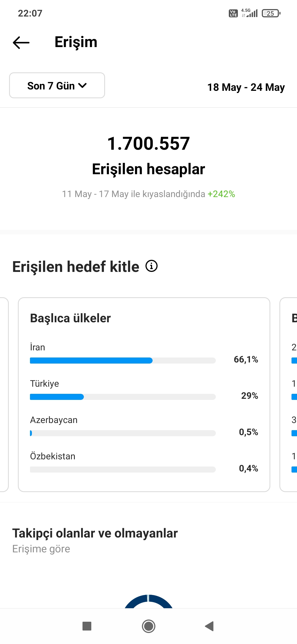Tap the chevron in Son 7 Gün
Viewport: 297px width, 644px height.
click(82, 86)
